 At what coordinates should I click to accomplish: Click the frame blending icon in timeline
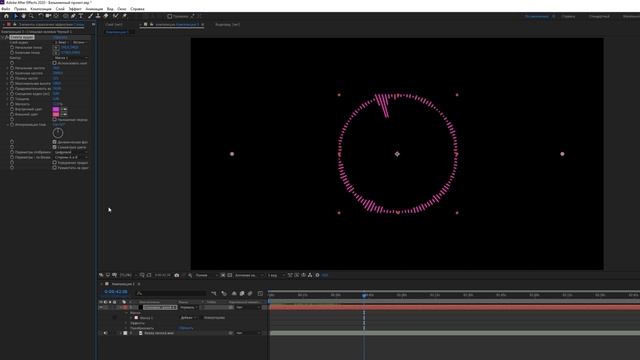(242, 293)
